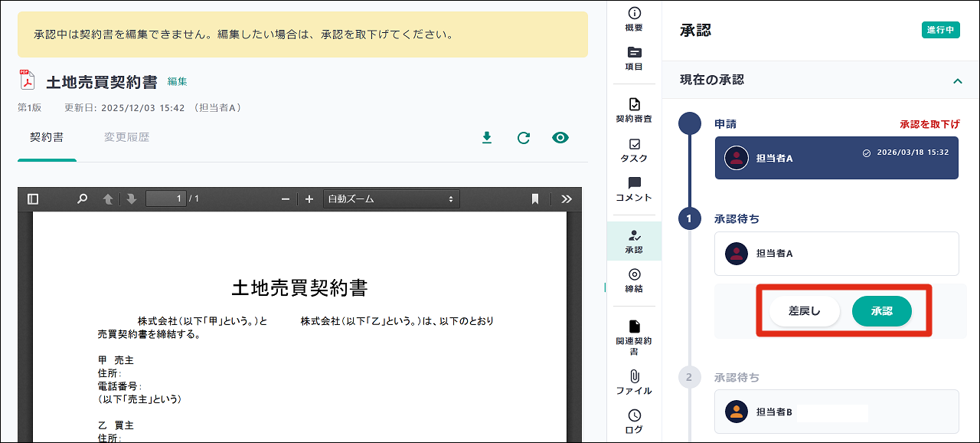Click the 差戻し button

805,311
